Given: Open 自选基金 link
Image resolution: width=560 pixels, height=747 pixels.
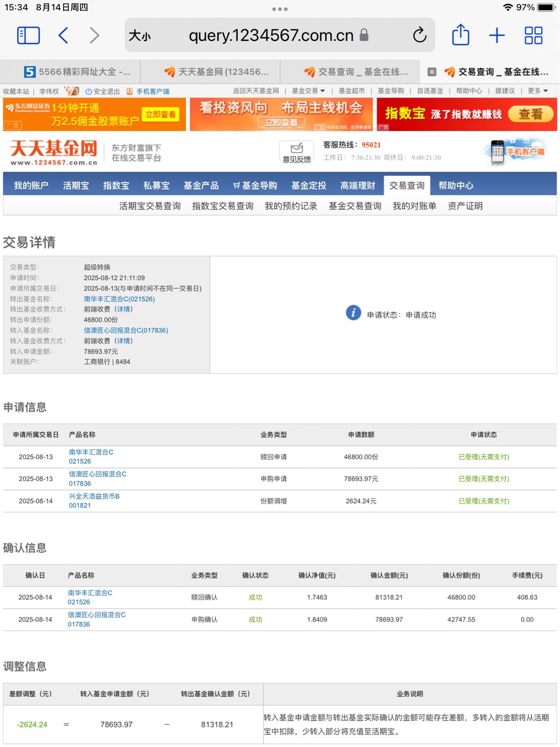Looking at the screenshot, I should [430, 91].
